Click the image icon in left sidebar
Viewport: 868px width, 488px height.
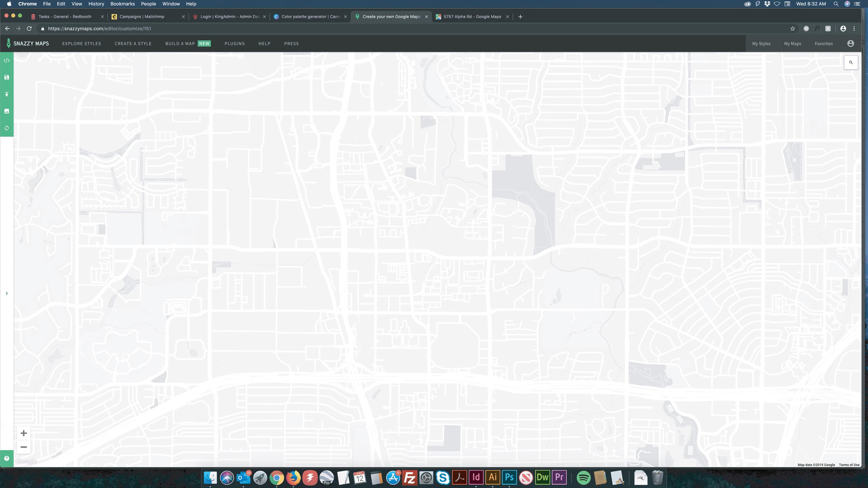click(x=6, y=111)
